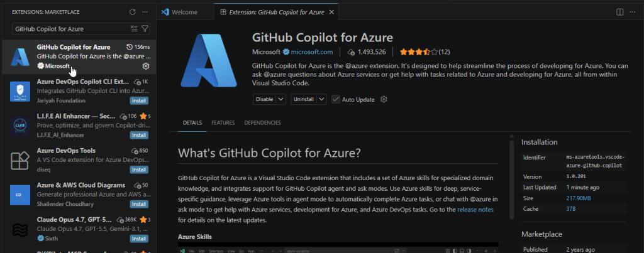Click the Azure Skills screenshot thumbnail
The width and height of the screenshot is (644, 253).
tap(338, 249)
